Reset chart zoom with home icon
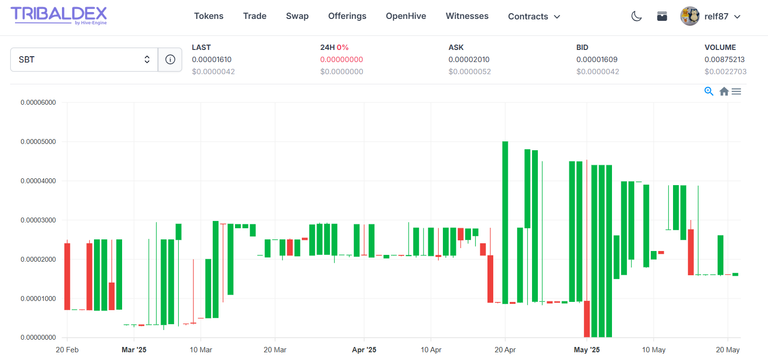The width and height of the screenshot is (768, 362). (723, 91)
